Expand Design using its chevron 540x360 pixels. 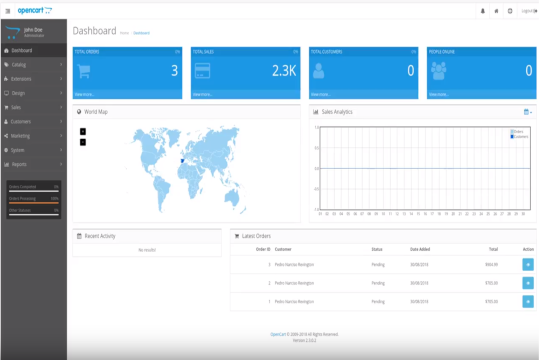click(x=61, y=93)
